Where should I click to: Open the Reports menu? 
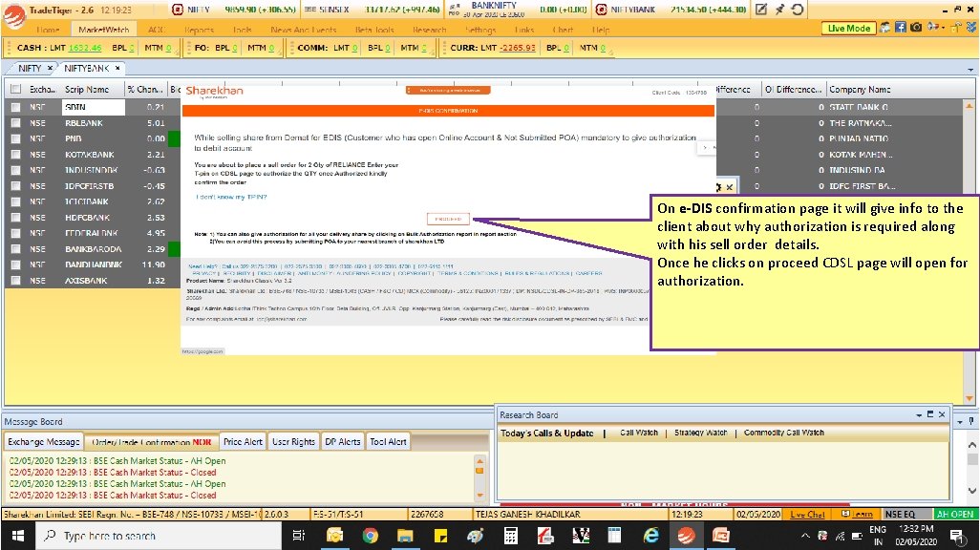[199, 30]
